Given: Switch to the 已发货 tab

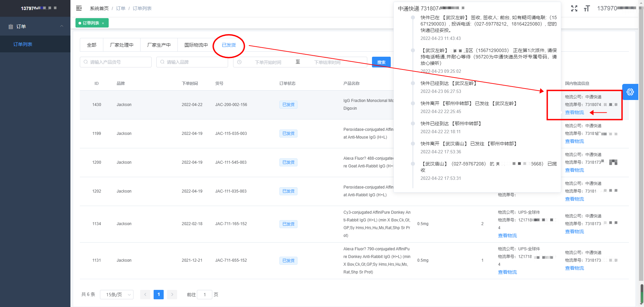Looking at the screenshot, I should pos(229,45).
